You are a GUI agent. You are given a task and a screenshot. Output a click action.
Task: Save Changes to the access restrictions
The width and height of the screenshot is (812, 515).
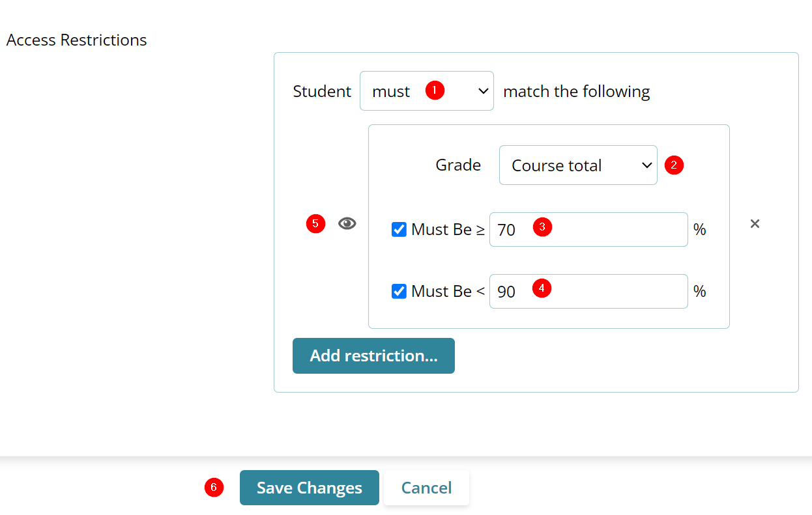(309, 488)
